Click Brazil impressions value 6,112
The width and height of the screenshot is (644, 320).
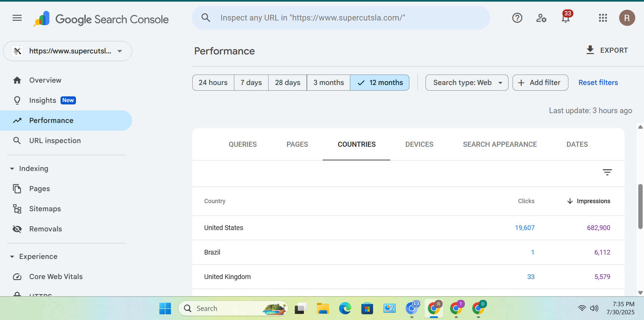[x=602, y=252]
